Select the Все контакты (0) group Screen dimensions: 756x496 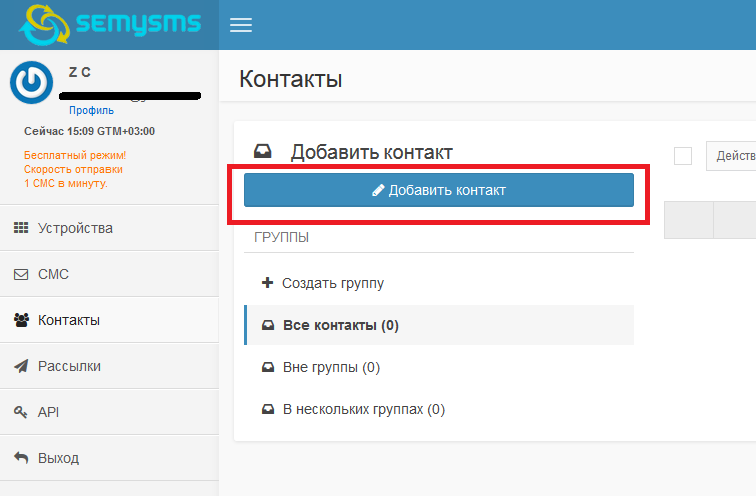pyautogui.click(x=340, y=325)
